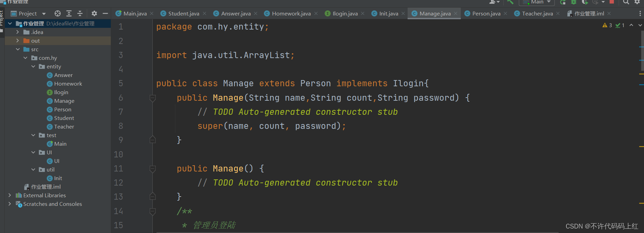Click the 'super' call on line 8

tap(210, 126)
